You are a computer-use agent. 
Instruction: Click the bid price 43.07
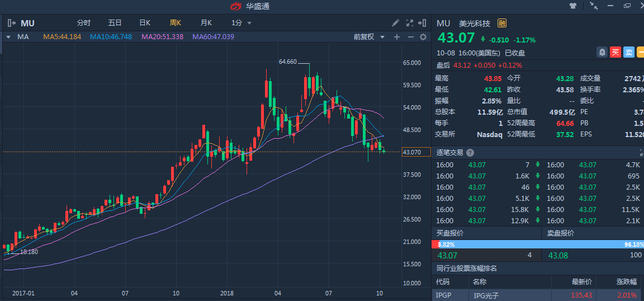coord(447,255)
